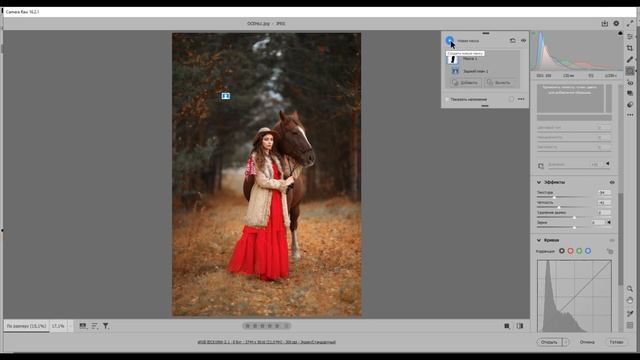The image size is (640, 360).
Task: Click the star rating control below the image
Action: 266,326
